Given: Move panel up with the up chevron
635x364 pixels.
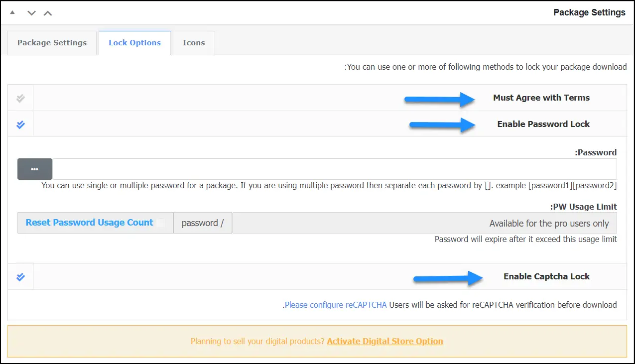Looking at the screenshot, I should pos(48,13).
